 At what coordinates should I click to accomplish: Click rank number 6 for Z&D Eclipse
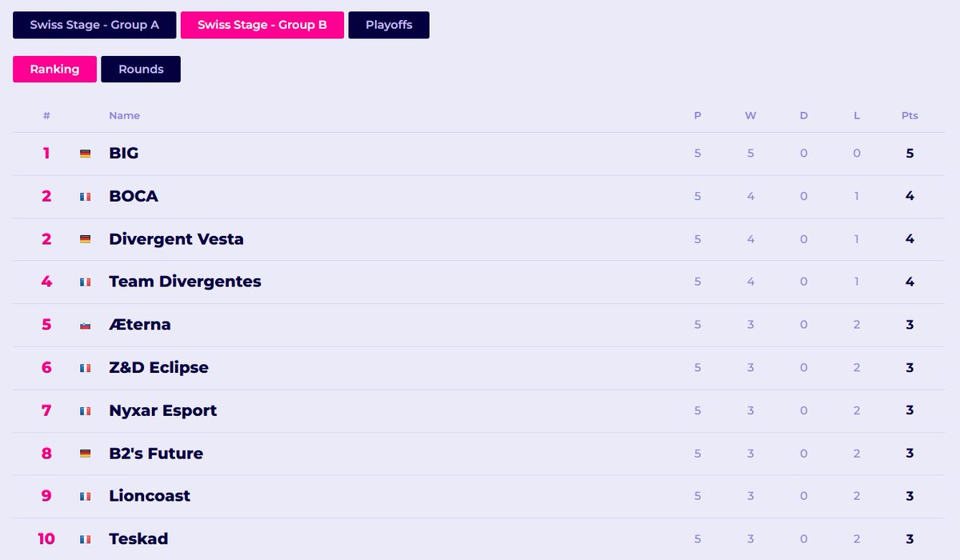46,368
